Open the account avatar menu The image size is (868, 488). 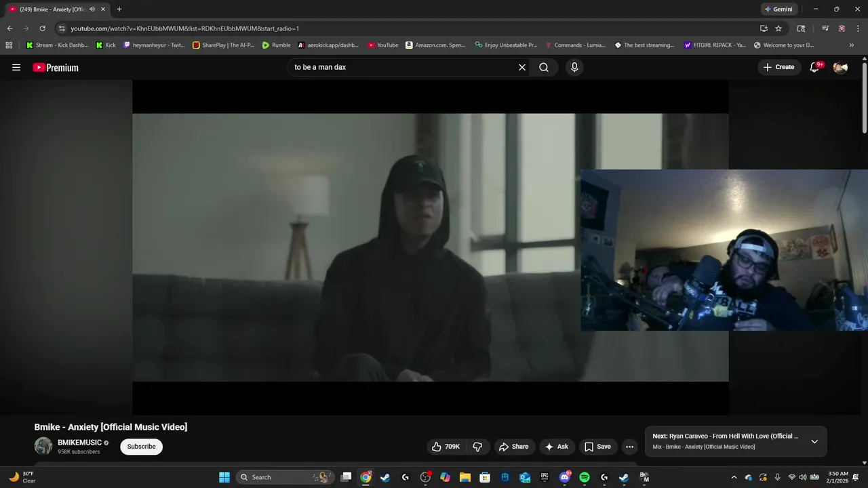pos(840,67)
